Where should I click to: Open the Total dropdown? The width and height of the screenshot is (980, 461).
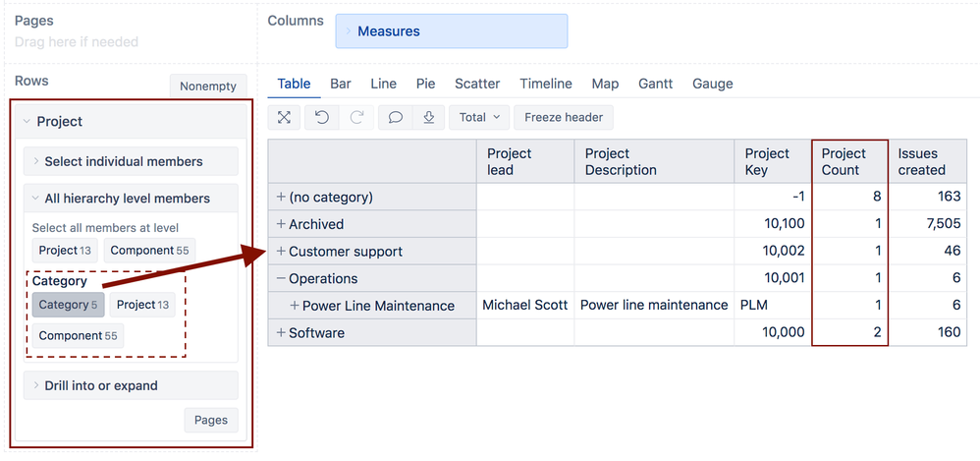pos(479,117)
